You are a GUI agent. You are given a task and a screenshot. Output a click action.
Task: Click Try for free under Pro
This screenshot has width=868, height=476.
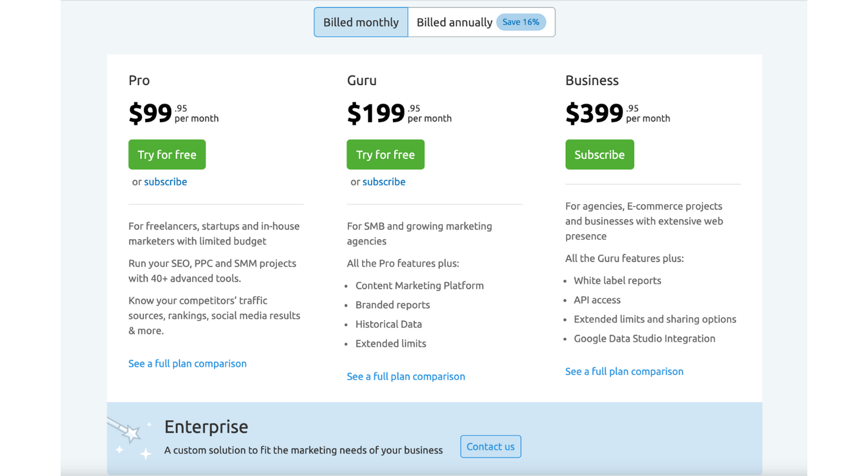pos(167,155)
